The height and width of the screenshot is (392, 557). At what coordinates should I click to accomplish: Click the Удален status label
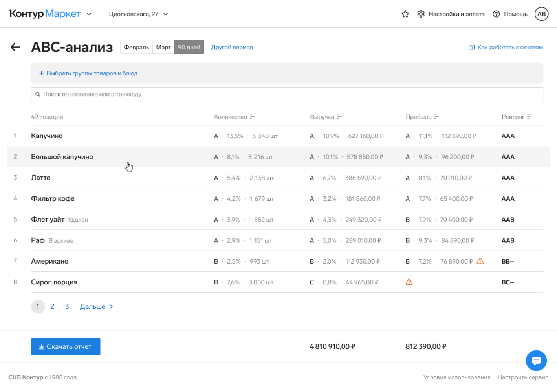[78, 220]
